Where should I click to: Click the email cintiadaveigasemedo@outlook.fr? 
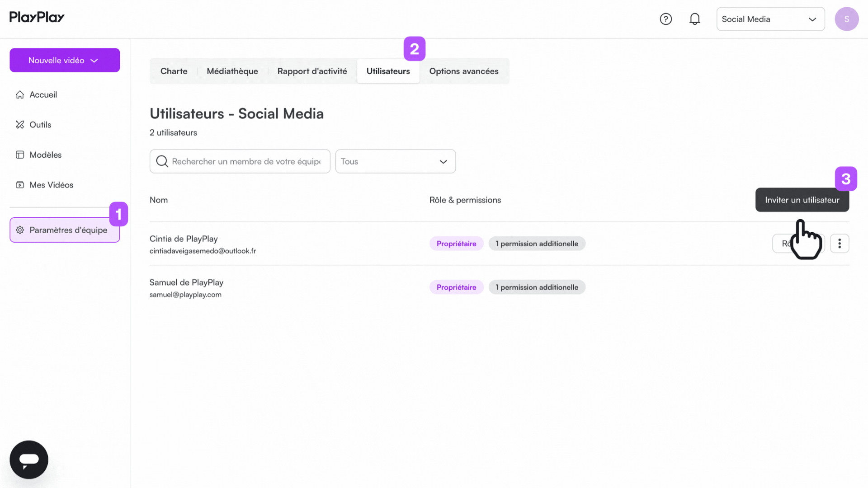point(203,251)
